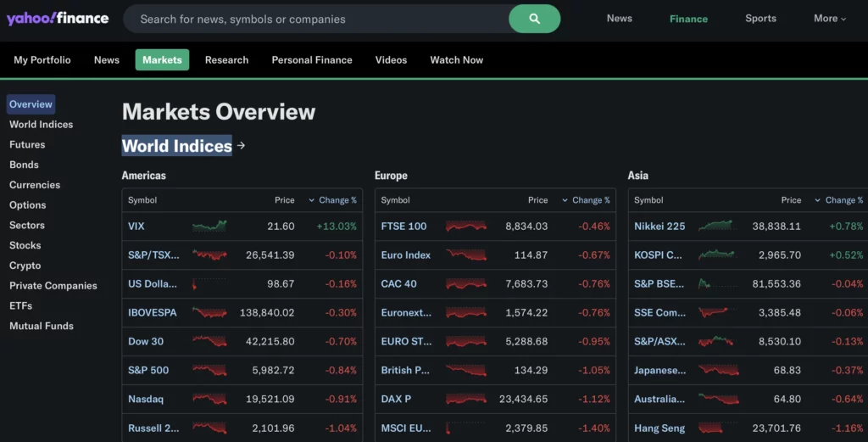Go to Sports in the top navigation

760,19
